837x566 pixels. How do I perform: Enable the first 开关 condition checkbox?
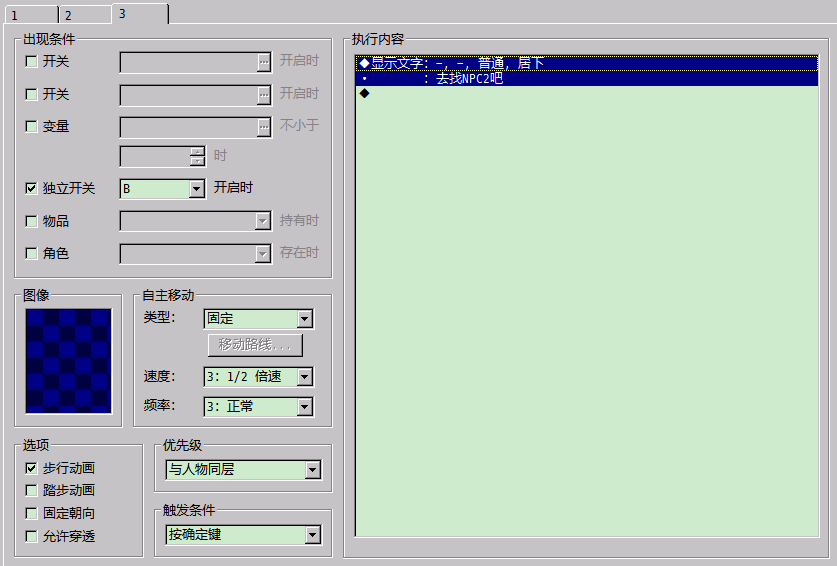pos(31,62)
